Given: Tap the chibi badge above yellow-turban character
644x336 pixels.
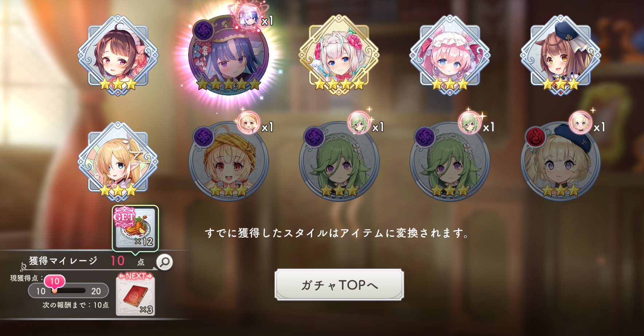Looking at the screenshot, I should (x=248, y=122).
